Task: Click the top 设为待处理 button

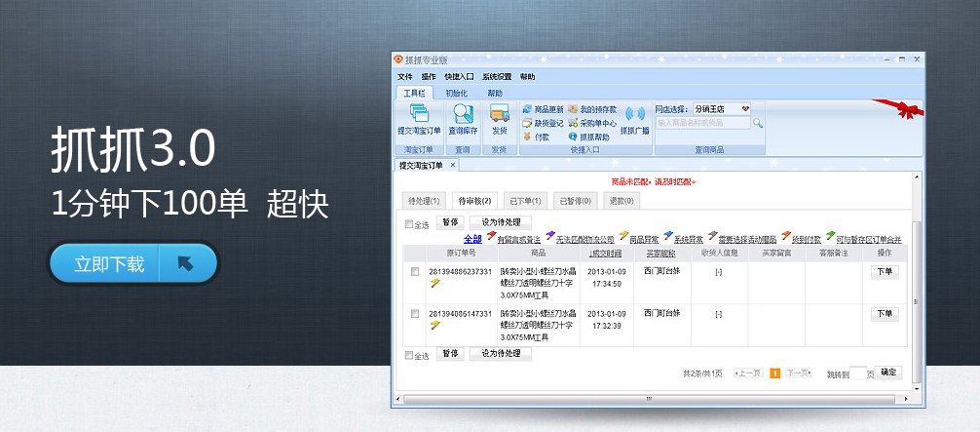Action: [501, 222]
